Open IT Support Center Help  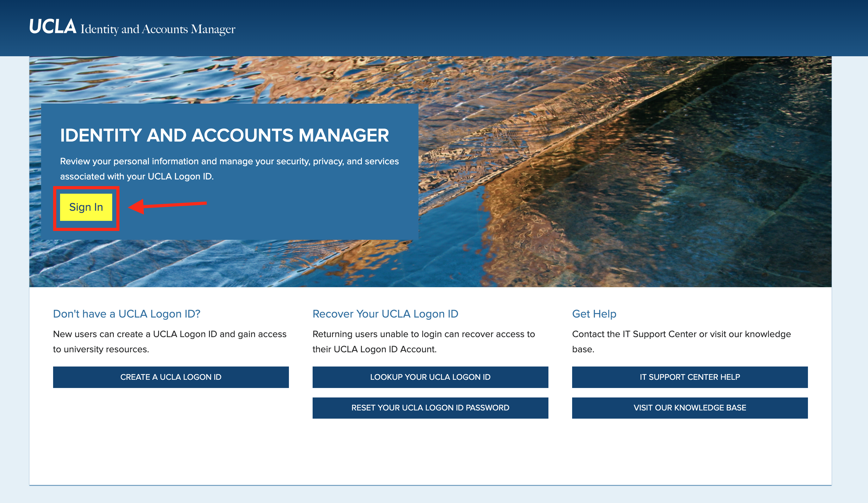coord(690,377)
